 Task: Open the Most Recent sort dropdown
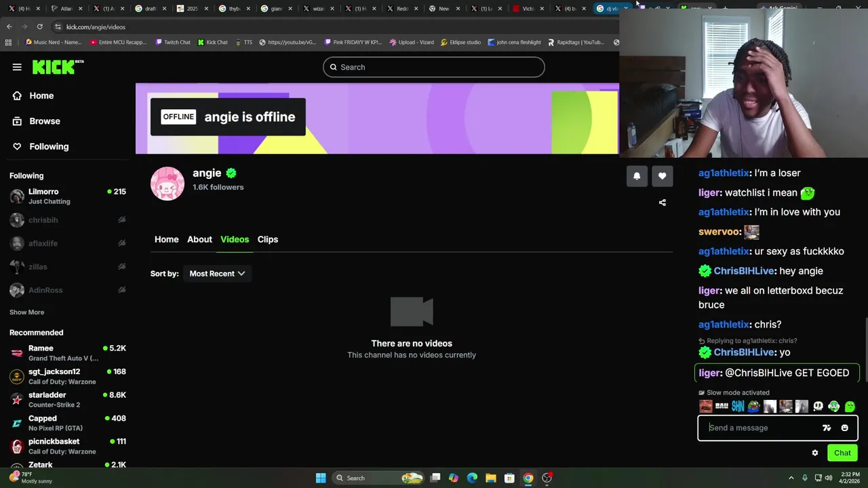(x=217, y=274)
